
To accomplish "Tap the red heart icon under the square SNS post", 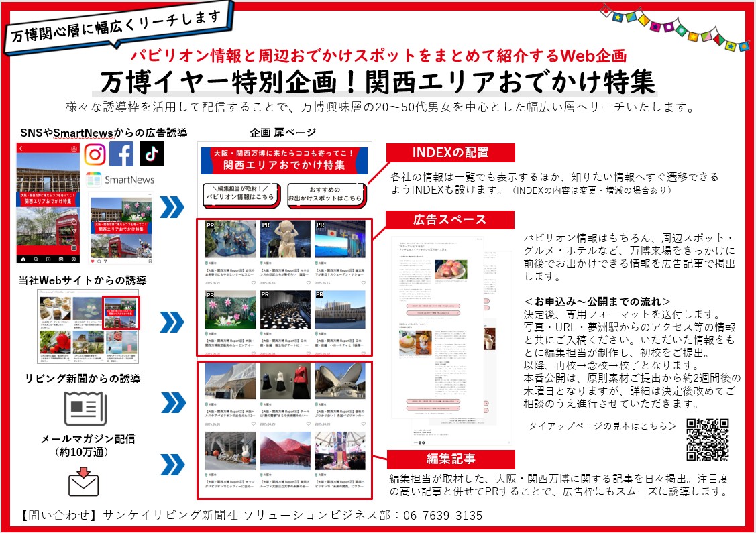I will [x=93, y=261].
